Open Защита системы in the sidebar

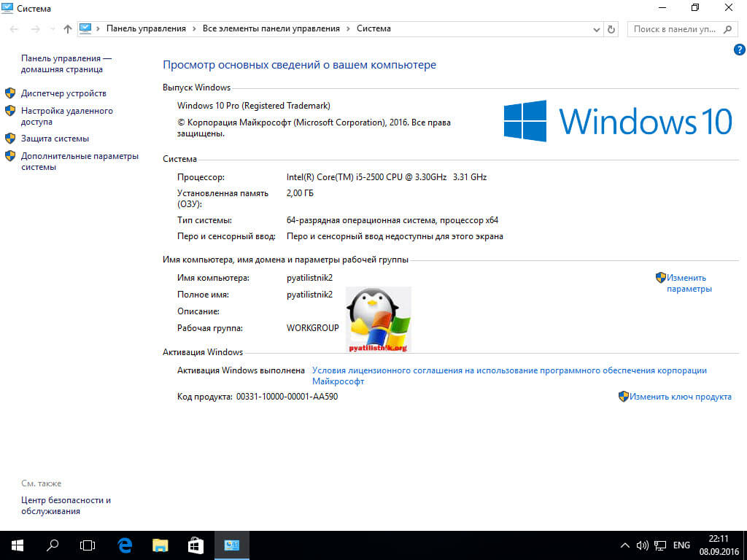[x=55, y=139]
